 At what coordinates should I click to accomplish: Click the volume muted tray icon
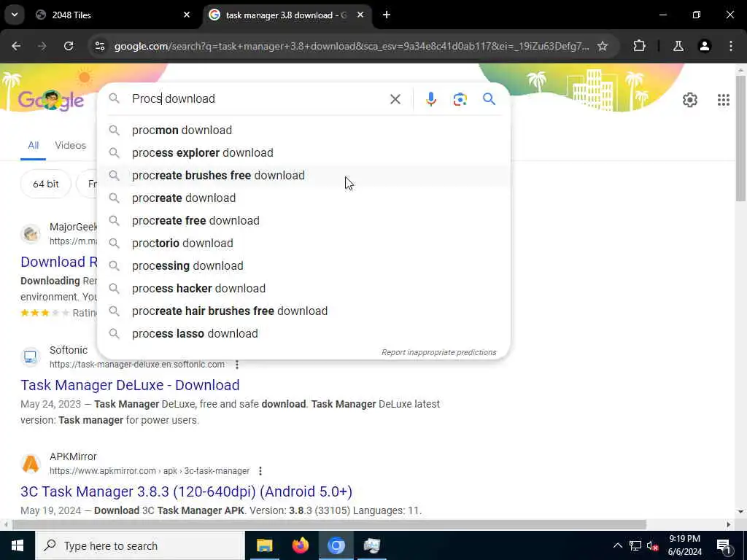pyautogui.click(x=652, y=545)
